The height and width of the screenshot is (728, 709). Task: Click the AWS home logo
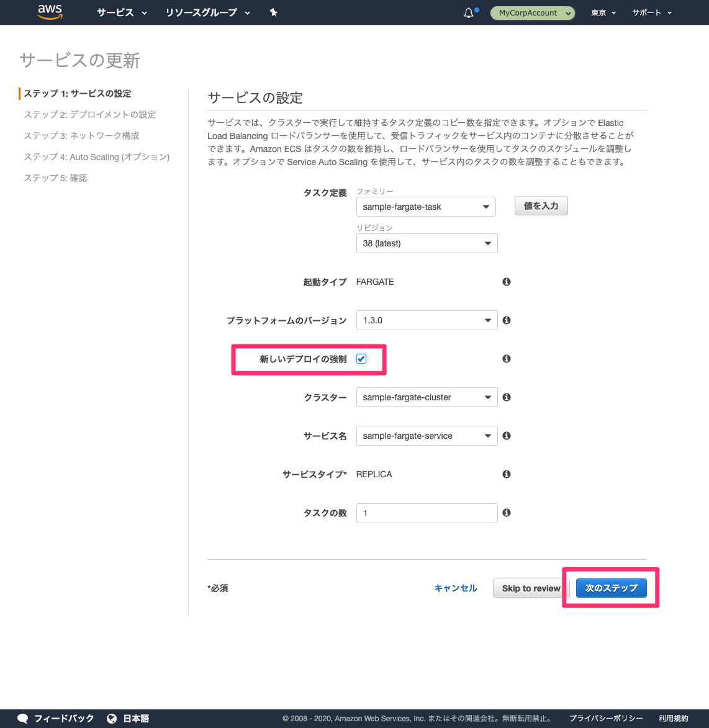pyautogui.click(x=50, y=12)
